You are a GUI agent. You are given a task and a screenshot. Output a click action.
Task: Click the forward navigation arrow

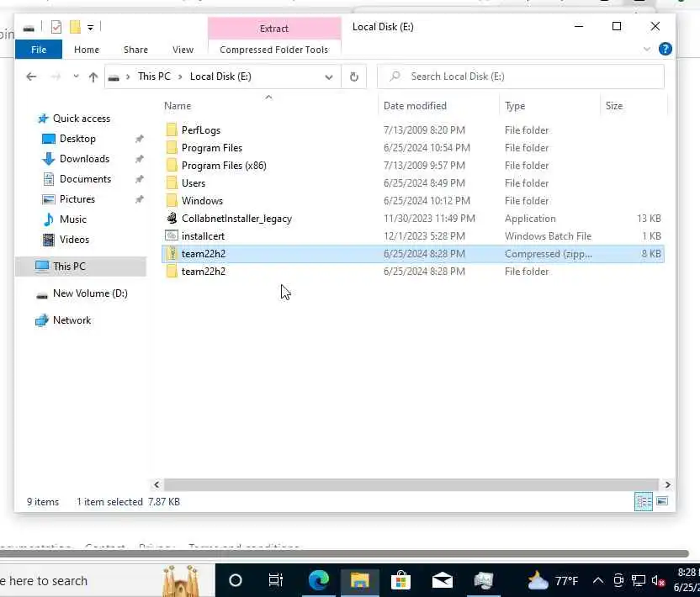pos(56,77)
